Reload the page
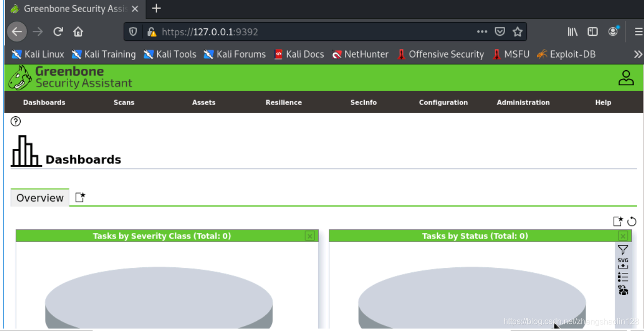644x331 pixels. (x=58, y=32)
